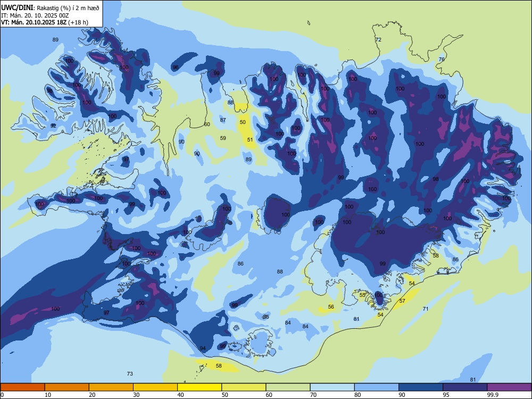Pick the 50–60% pale yellow legend swatch
The width and height of the screenshot is (532, 399).
point(244,387)
